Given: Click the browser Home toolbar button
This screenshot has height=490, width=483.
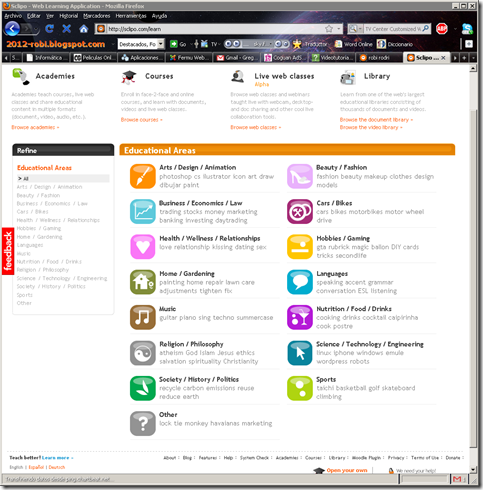Looking at the screenshot, I should 83,29.
